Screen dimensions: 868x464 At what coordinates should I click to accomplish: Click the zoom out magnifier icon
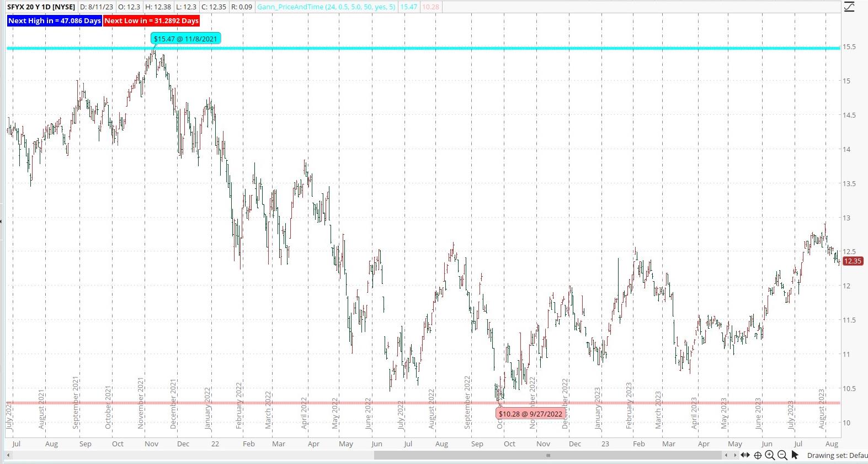782,455
